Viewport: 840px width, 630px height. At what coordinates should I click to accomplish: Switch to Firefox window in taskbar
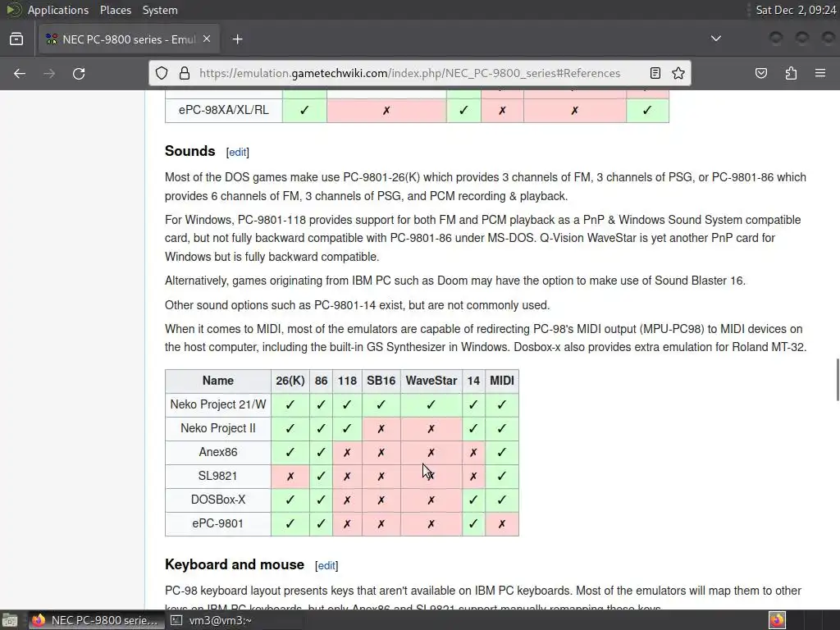(95, 620)
